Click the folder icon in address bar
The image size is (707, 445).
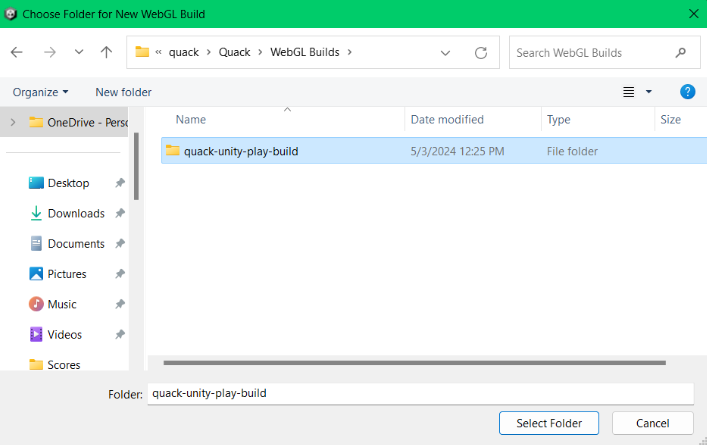(142, 52)
